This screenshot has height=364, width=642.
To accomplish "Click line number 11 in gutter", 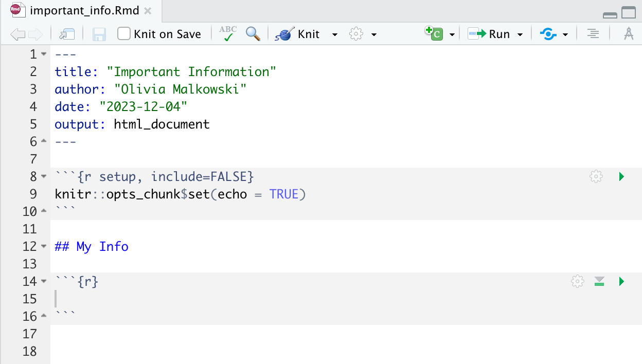I will [x=30, y=229].
